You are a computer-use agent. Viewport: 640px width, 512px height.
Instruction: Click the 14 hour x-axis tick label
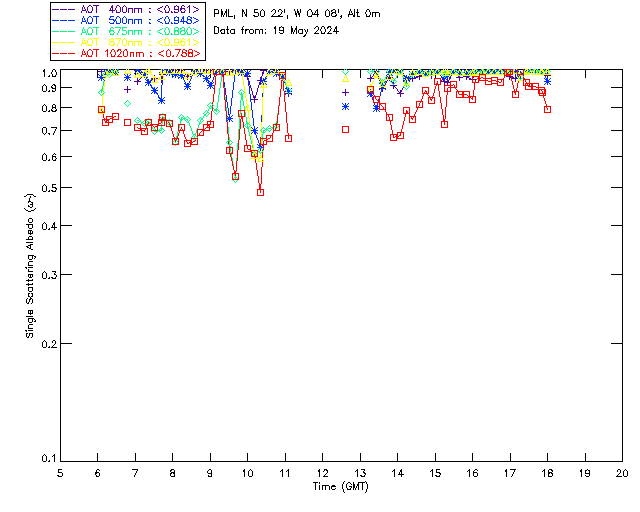click(x=398, y=473)
